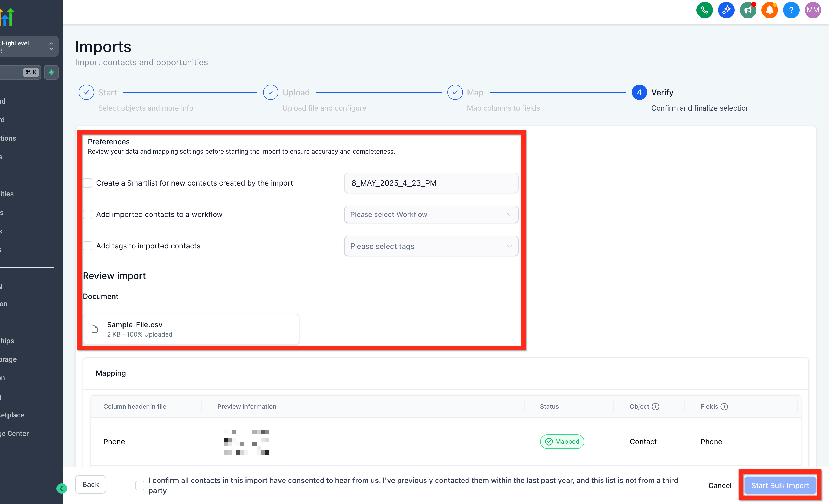Click the Review import heading

[114, 276]
